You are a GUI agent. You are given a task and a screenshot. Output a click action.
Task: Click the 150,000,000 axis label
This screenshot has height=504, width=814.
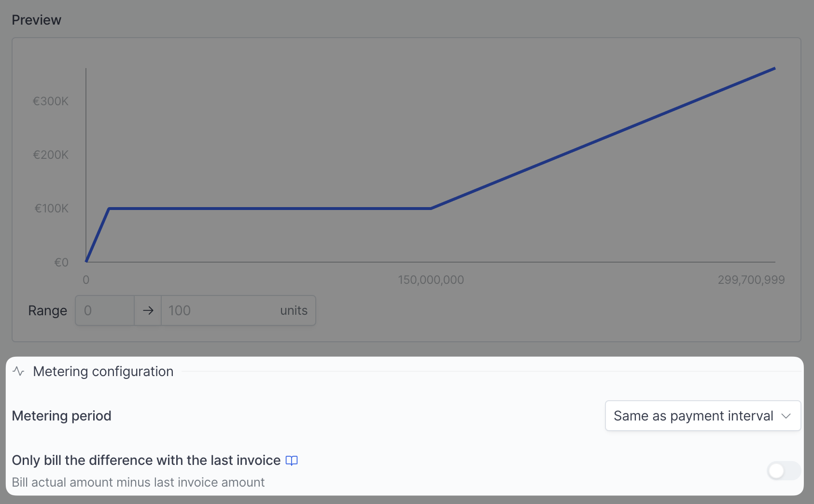pyautogui.click(x=431, y=280)
